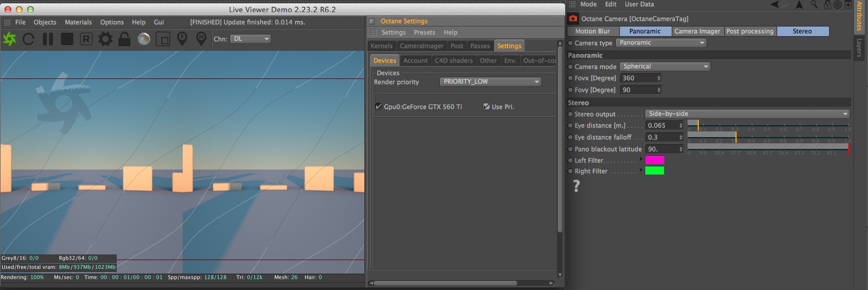868x290 pixels.
Task: Click the magenta Left Filter color swatch
Action: pos(654,160)
